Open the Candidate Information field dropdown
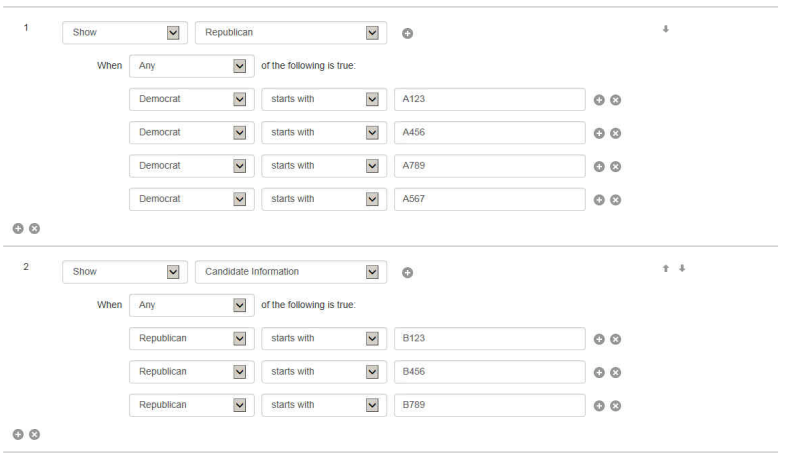This screenshot has height=456, width=806. 290,272
